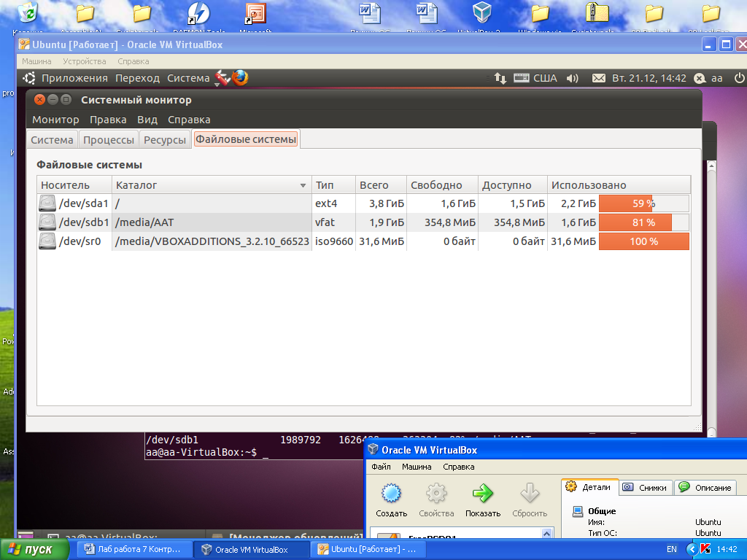This screenshot has height=560, width=747.
Task: Open Устройства menu of Ubuntu VM window
Action: point(85,61)
